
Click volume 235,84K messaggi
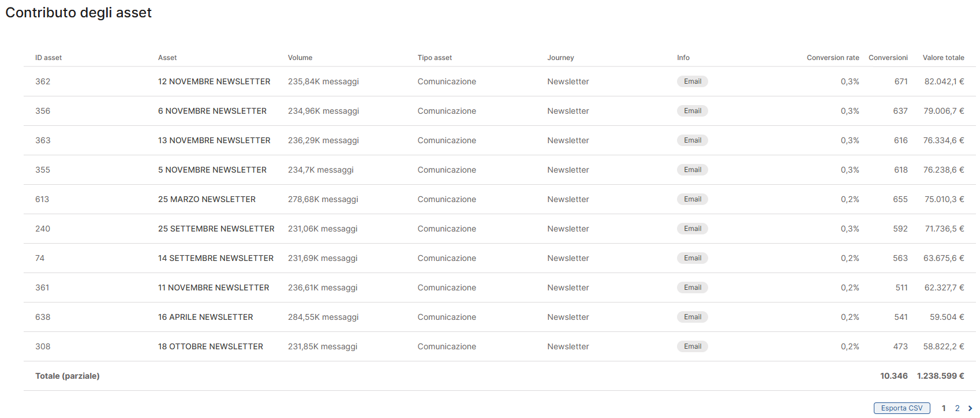323,81
